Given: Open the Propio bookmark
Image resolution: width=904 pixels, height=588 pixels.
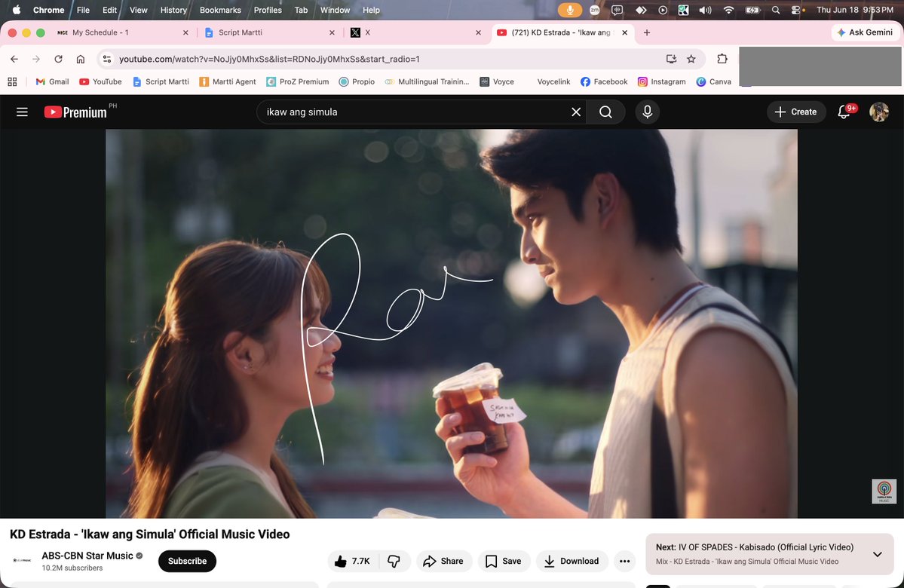Looking at the screenshot, I should 357,82.
